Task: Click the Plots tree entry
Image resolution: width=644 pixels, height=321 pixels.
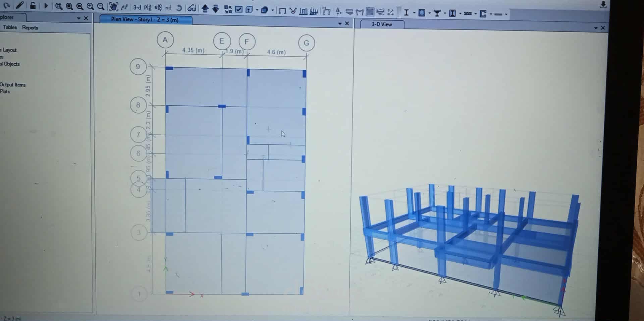Action: point(5,91)
